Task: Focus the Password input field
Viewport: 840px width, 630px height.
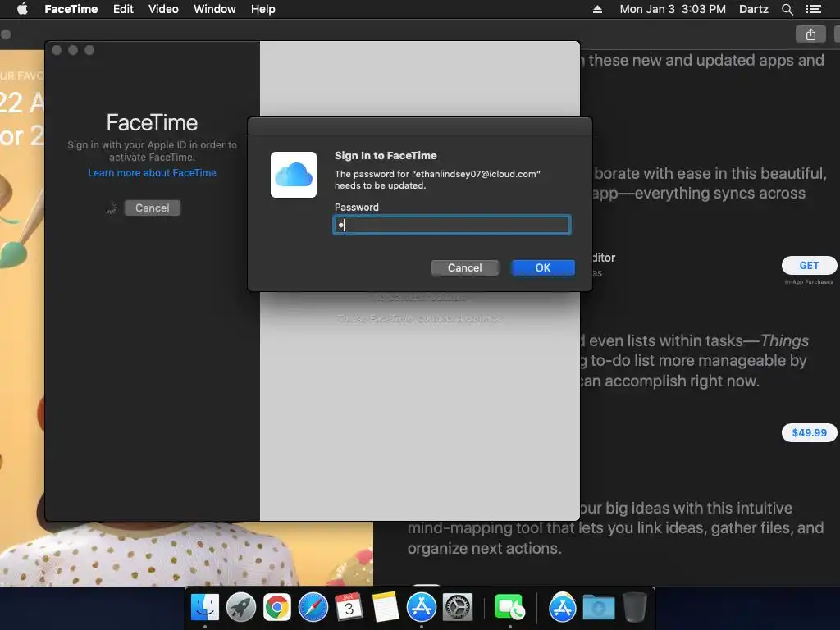Action: (x=452, y=225)
